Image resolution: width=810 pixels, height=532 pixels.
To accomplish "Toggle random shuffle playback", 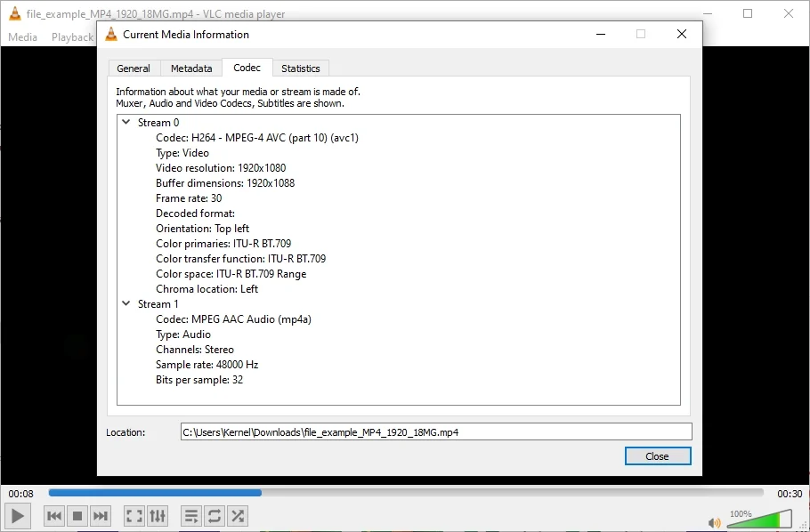I will click(x=238, y=515).
